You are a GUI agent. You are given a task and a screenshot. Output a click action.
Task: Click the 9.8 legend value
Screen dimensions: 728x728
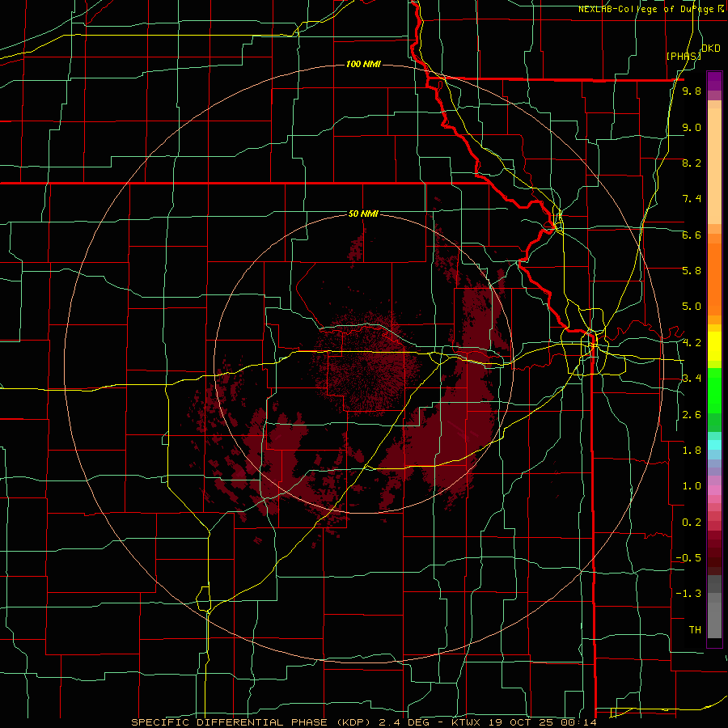(x=692, y=91)
